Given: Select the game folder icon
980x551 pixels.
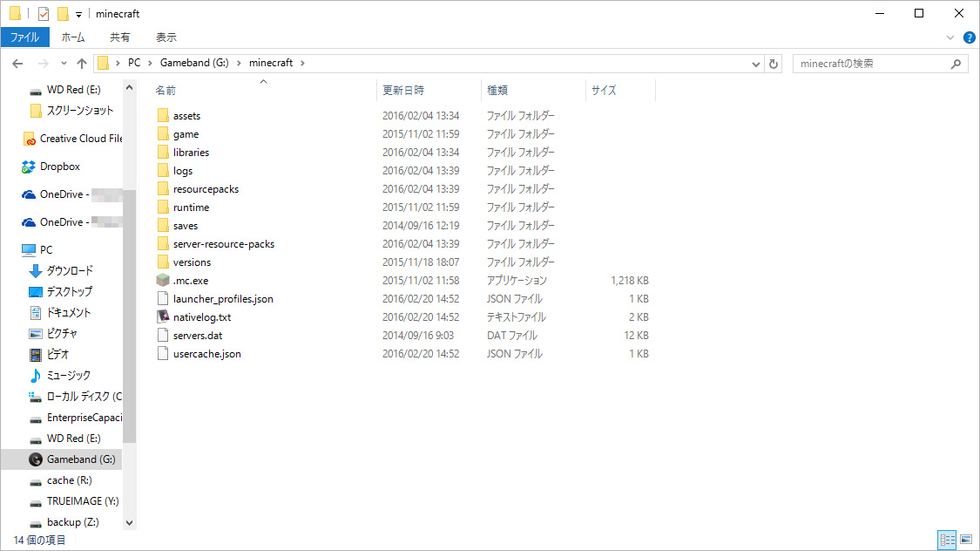Looking at the screenshot, I should pyautogui.click(x=163, y=134).
